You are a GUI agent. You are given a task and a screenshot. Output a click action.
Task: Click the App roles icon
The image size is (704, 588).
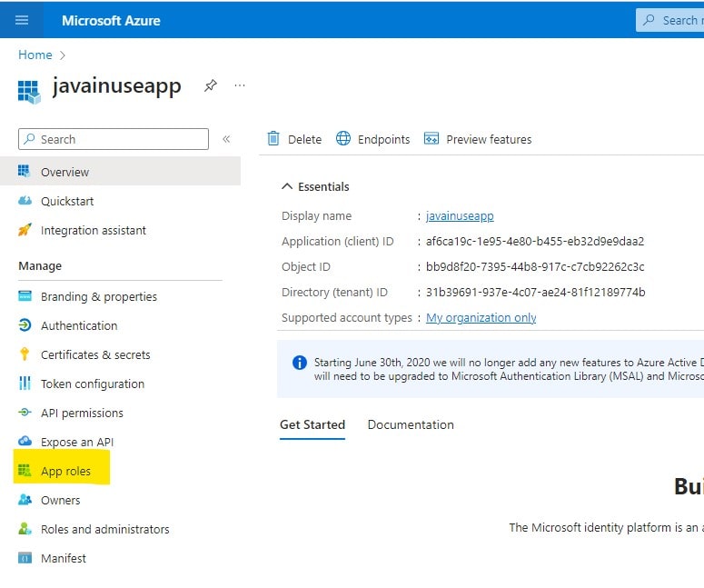(x=25, y=471)
